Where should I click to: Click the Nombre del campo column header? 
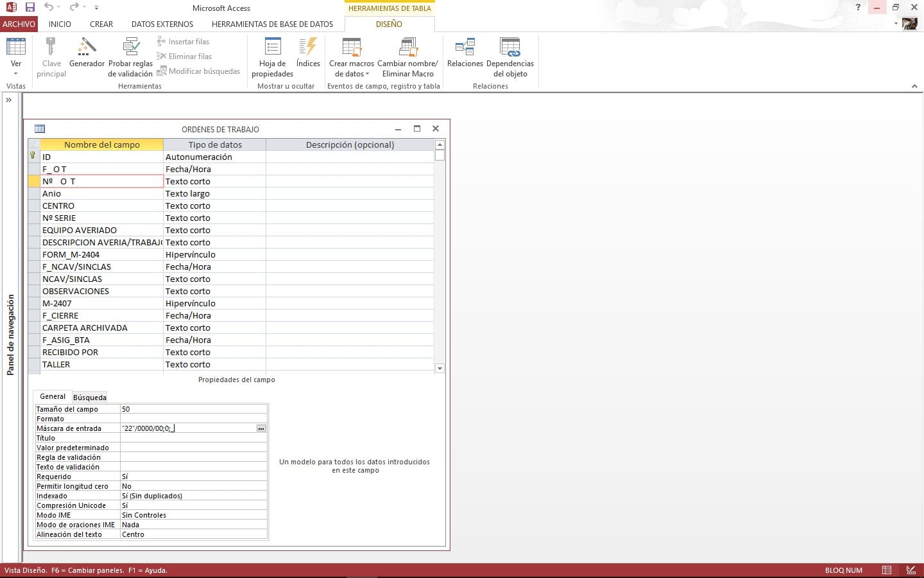coord(101,144)
